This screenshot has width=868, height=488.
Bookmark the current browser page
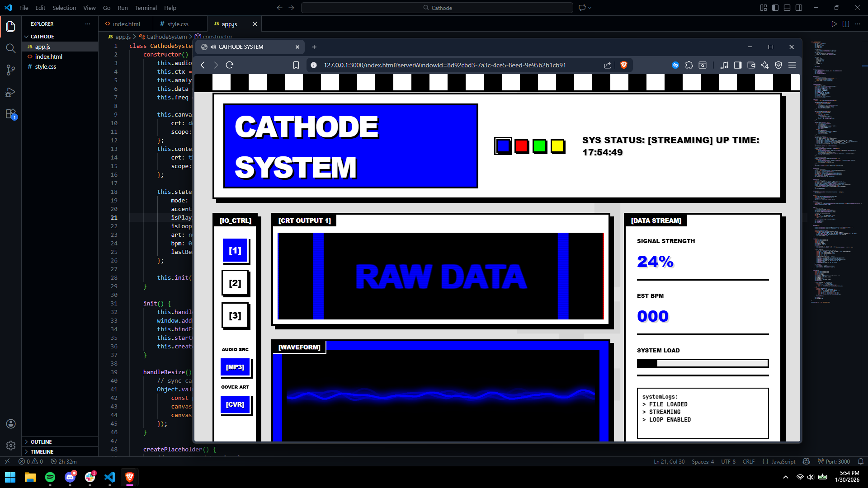click(x=296, y=65)
